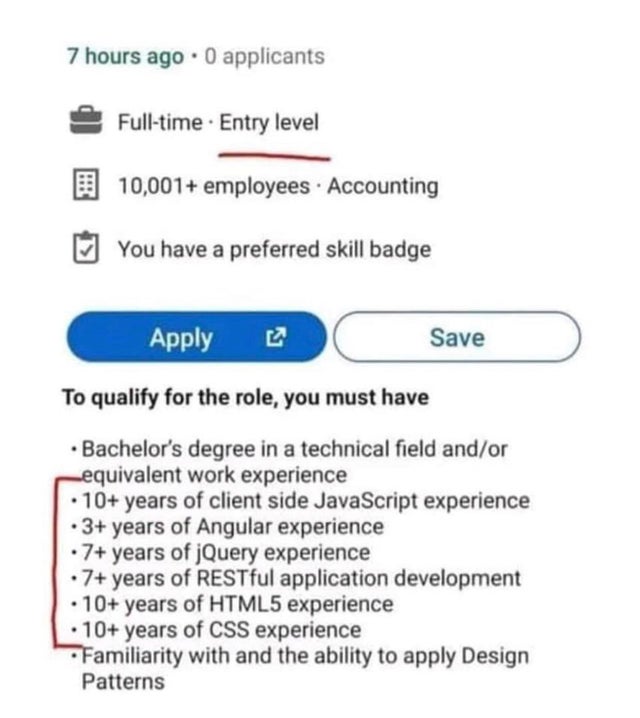Click the skill badge clipboard icon
The height and width of the screenshot is (718, 640).
click(x=86, y=248)
